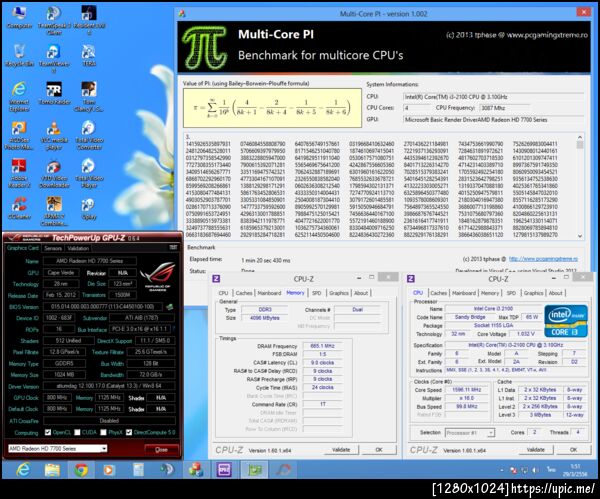Click the GPU-Z screenshot camera icon
The height and width of the screenshot is (499, 600).
click(x=173, y=248)
